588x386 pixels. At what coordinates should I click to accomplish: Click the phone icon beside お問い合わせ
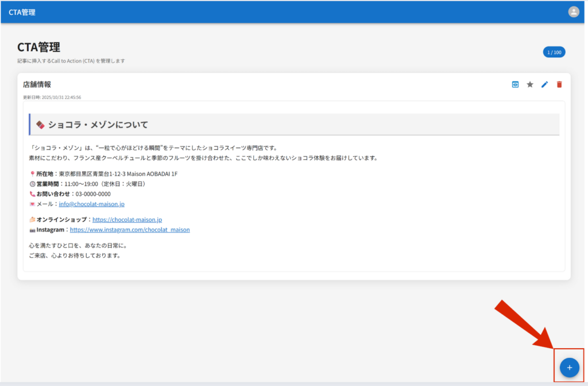click(x=32, y=194)
